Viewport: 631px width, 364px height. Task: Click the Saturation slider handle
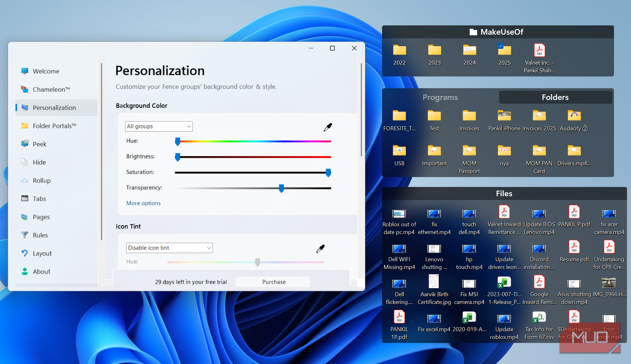point(328,173)
